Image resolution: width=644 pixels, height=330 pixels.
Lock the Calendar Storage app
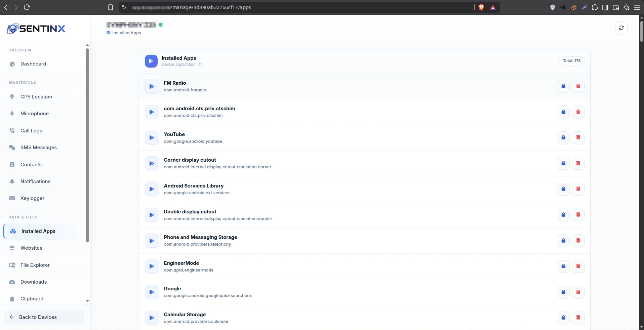tap(563, 318)
